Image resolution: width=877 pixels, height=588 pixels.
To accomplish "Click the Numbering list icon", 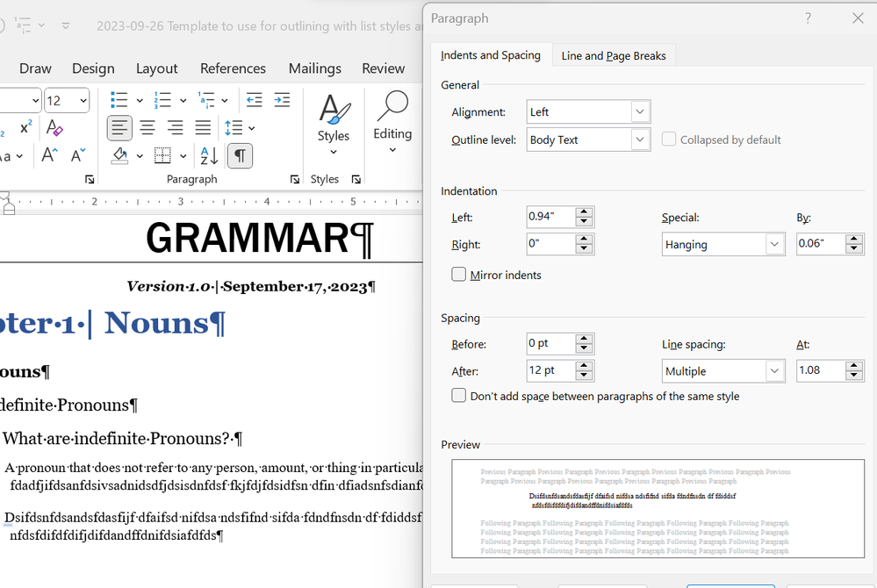I will [x=162, y=100].
